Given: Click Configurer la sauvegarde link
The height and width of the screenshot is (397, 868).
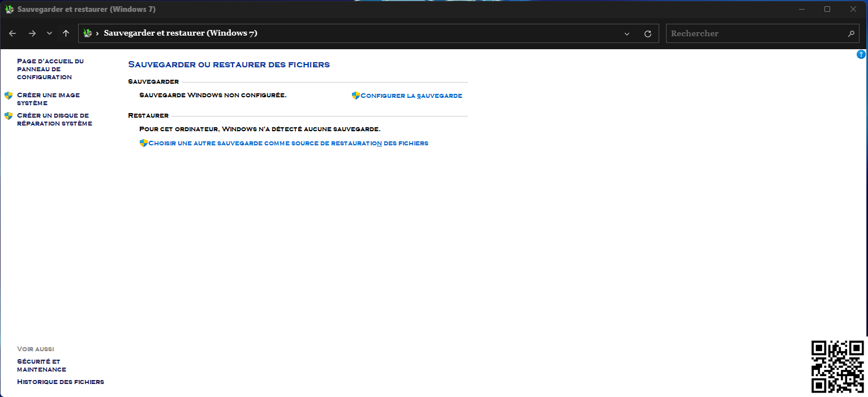Looking at the screenshot, I should pyautogui.click(x=411, y=96).
